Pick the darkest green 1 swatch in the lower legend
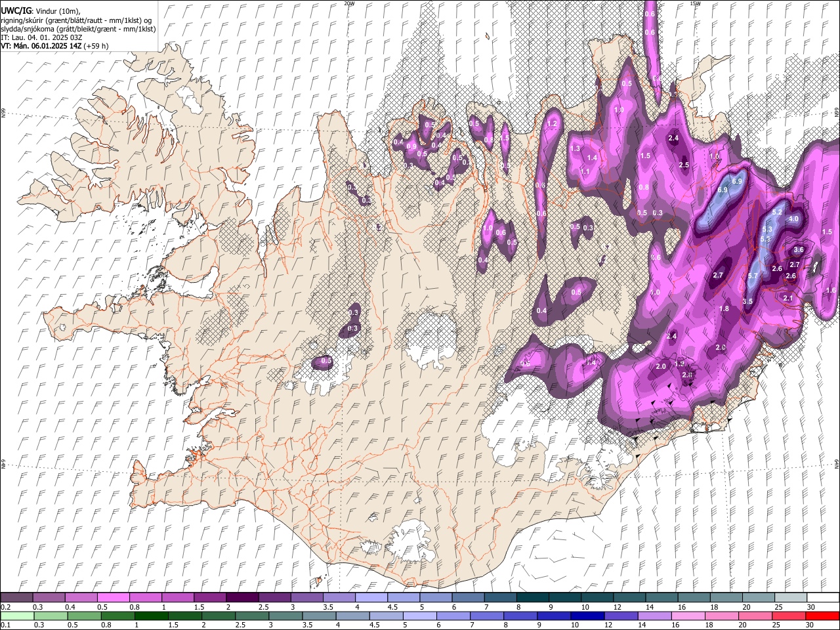This screenshot has width=840, height=630. (x=151, y=616)
